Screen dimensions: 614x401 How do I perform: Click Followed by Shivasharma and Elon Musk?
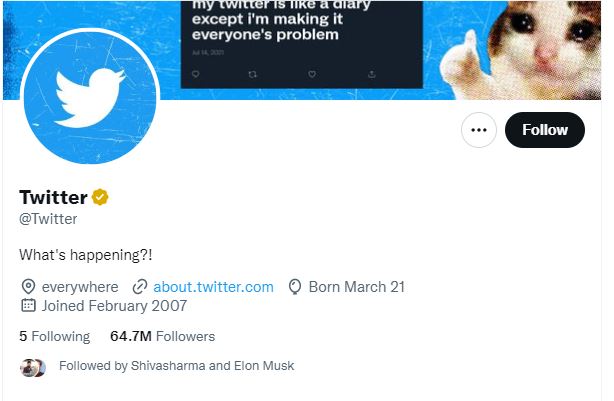click(x=176, y=366)
